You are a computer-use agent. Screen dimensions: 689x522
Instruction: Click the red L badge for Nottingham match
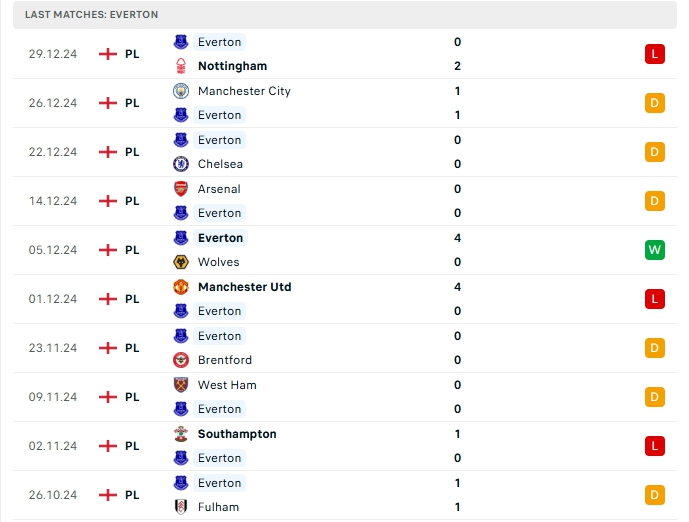(655, 54)
